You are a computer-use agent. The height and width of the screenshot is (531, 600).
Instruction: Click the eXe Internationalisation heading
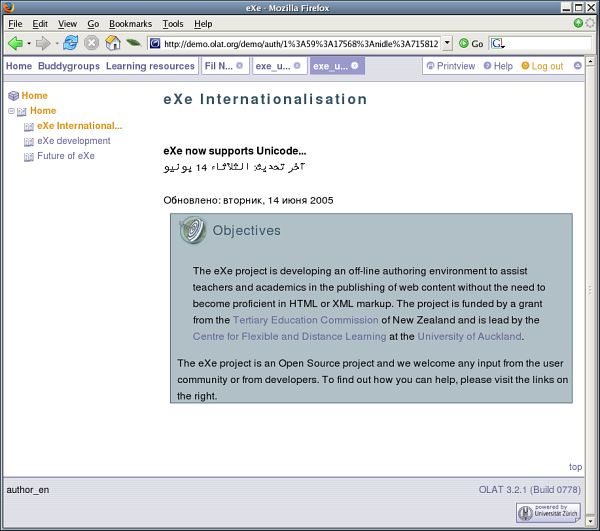click(x=265, y=99)
